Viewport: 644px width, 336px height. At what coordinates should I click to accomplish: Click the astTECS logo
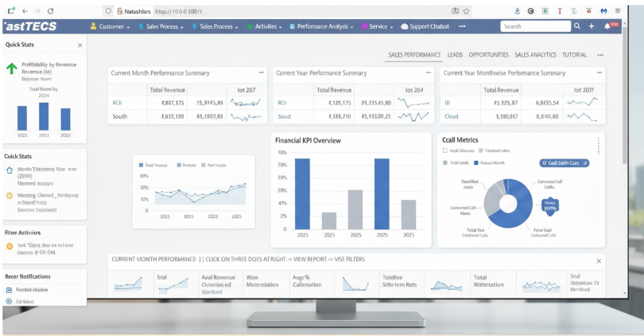click(30, 26)
